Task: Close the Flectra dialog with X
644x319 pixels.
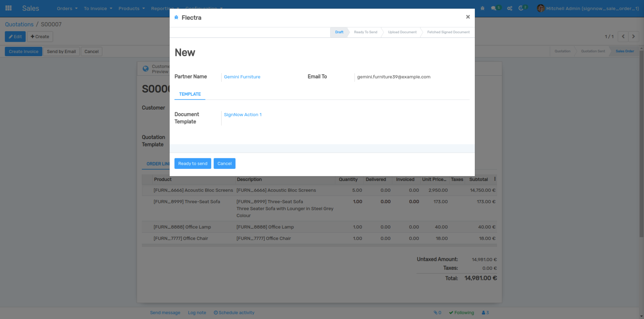Action: (468, 17)
